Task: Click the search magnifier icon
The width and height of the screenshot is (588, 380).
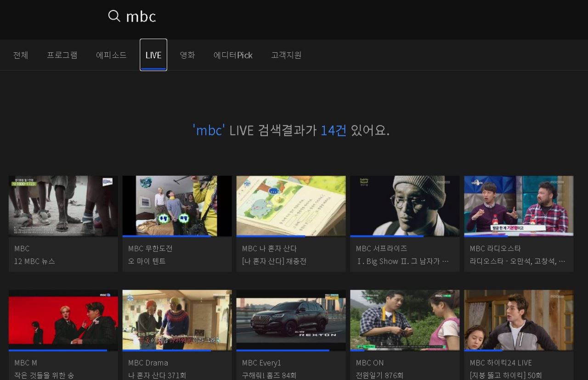Action: point(114,16)
